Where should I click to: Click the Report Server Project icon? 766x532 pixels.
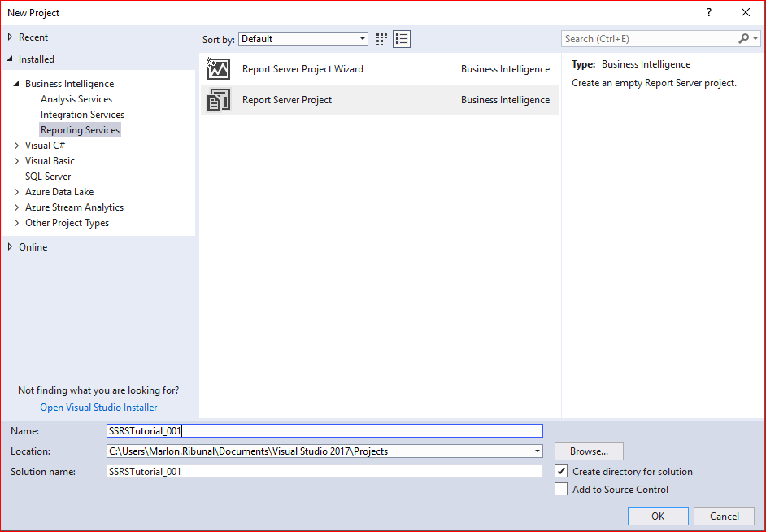pyautogui.click(x=219, y=100)
